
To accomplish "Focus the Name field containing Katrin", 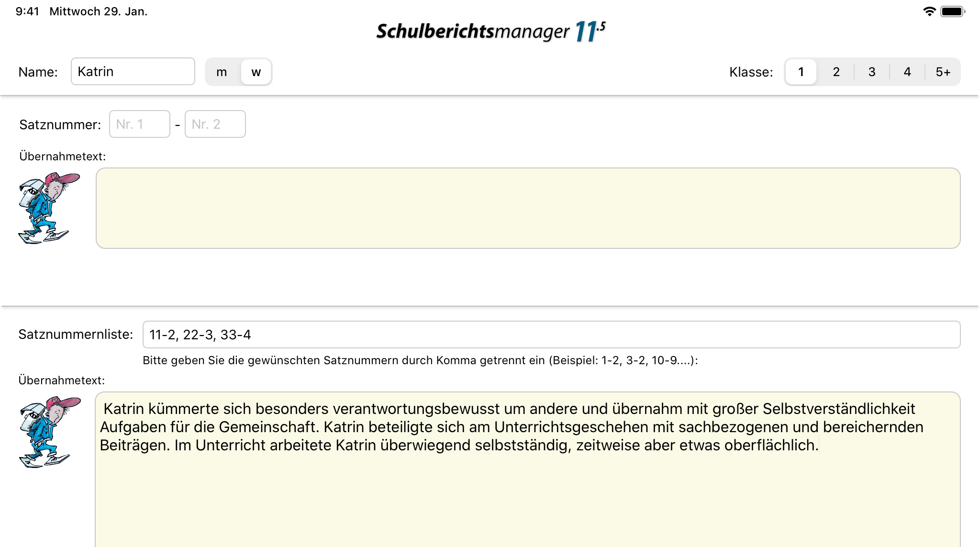I will click(x=133, y=72).
